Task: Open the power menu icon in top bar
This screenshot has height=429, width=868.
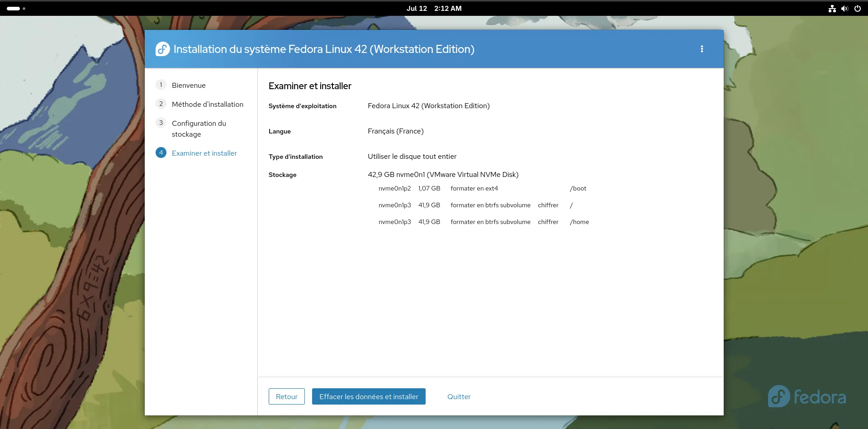Action: [857, 9]
